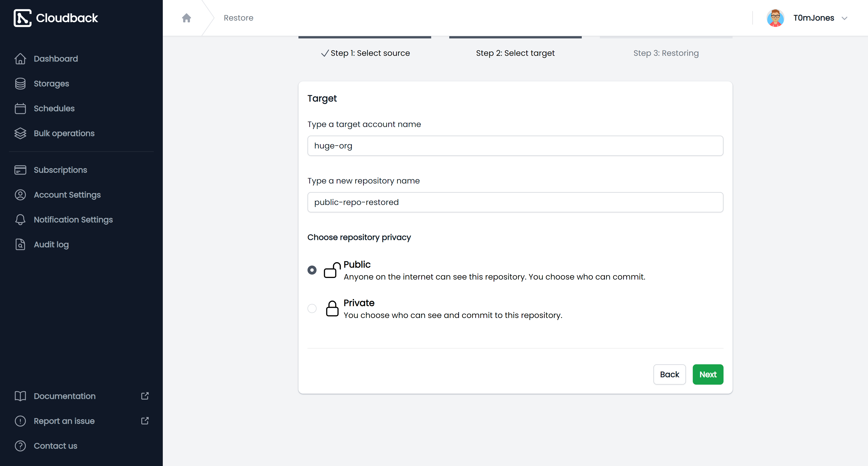868x466 pixels.
Task: Click the Private option title text
Action: click(359, 303)
